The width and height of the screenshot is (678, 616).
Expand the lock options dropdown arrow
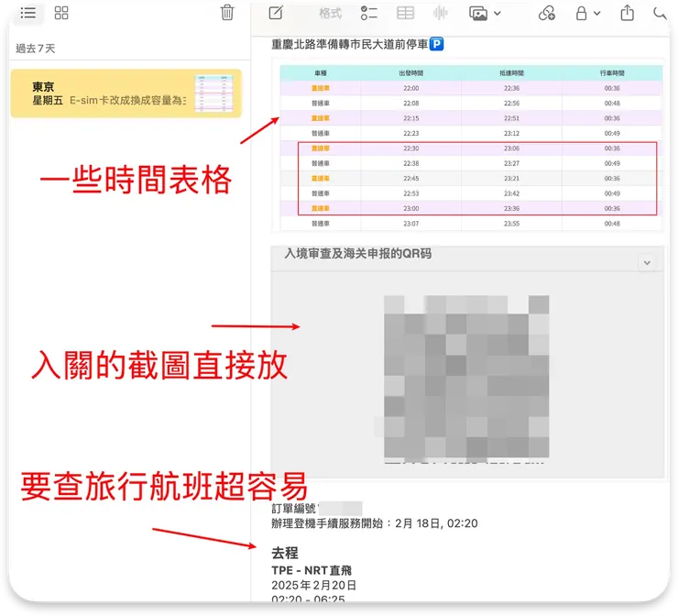tap(597, 14)
